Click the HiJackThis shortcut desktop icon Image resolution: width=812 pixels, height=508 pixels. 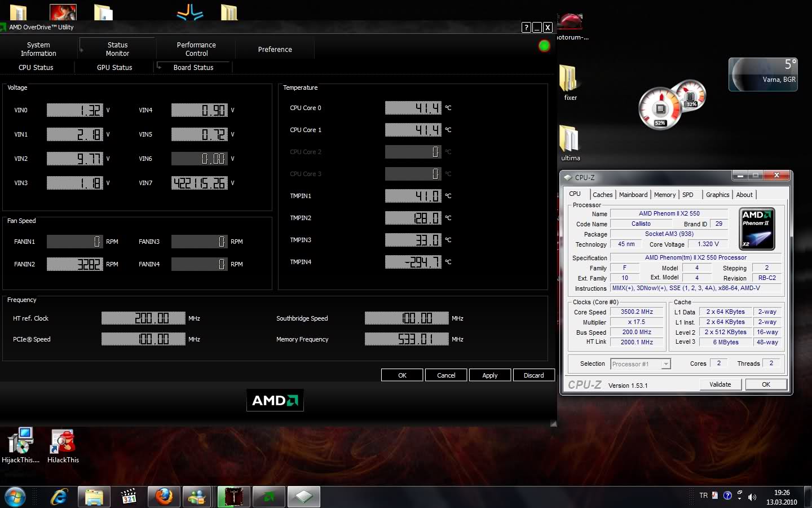[63, 445]
